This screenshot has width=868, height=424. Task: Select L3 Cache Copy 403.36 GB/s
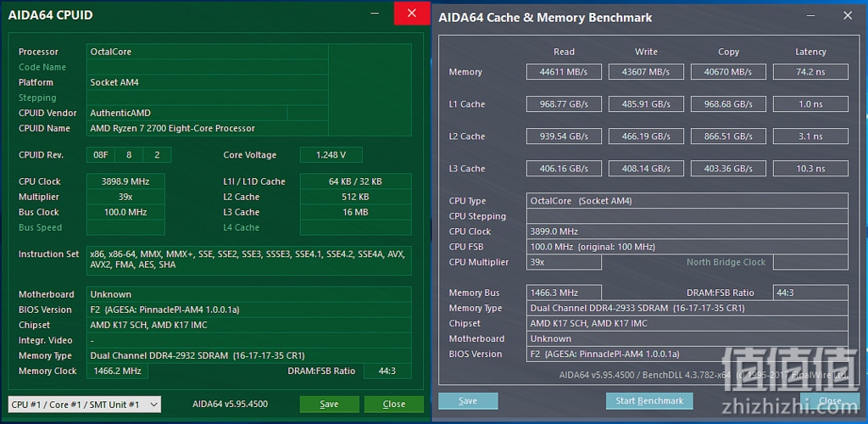coord(728,168)
